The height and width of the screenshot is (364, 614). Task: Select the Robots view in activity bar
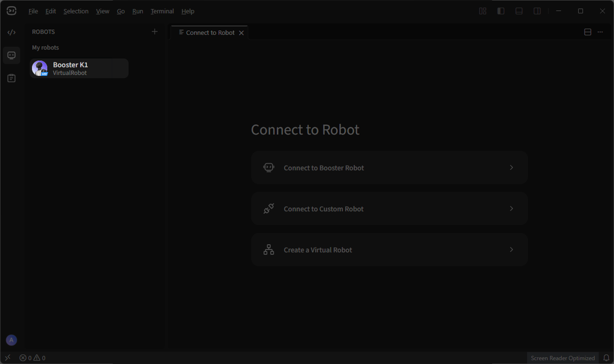12,55
